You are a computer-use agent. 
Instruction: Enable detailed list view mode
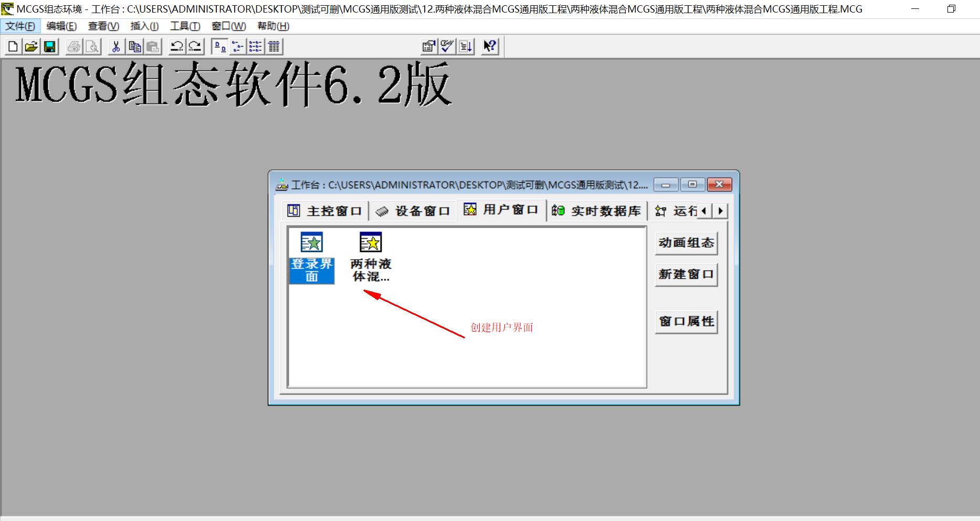coord(273,46)
